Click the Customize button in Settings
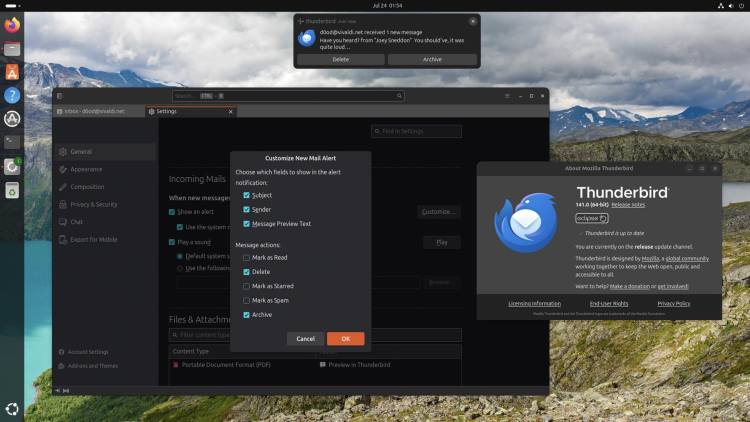 click(439, 211)
